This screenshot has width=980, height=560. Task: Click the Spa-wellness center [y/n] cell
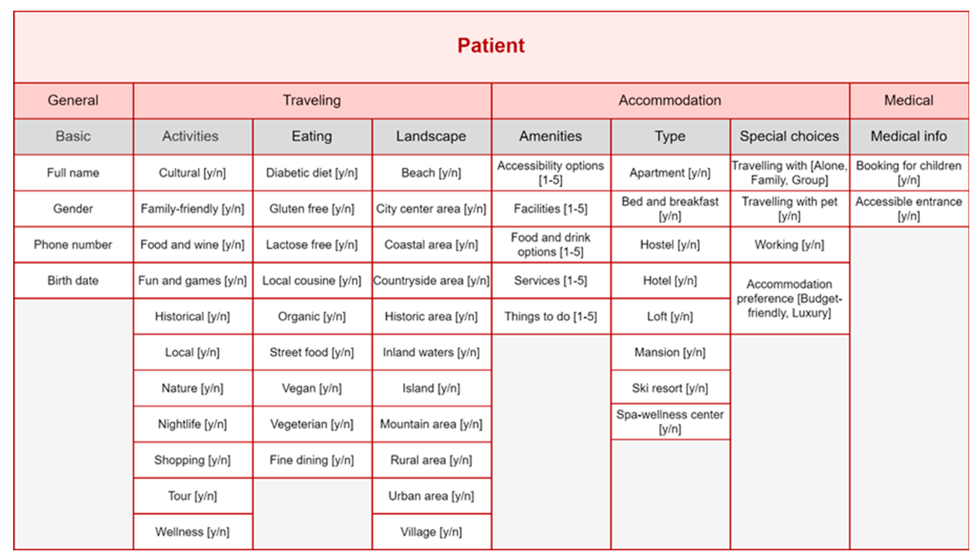[x=670, y=422]
